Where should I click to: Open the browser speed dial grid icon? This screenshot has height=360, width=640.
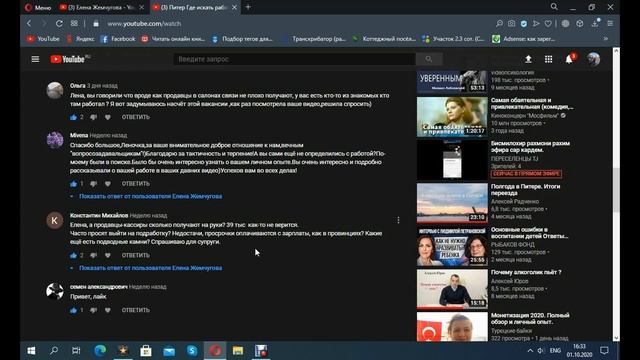(x=74, y=24)
